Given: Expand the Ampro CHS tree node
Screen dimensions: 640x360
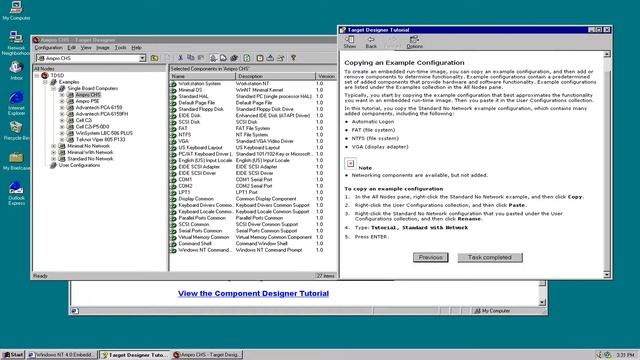Looking at the screenshot, I should click(62, 95).
